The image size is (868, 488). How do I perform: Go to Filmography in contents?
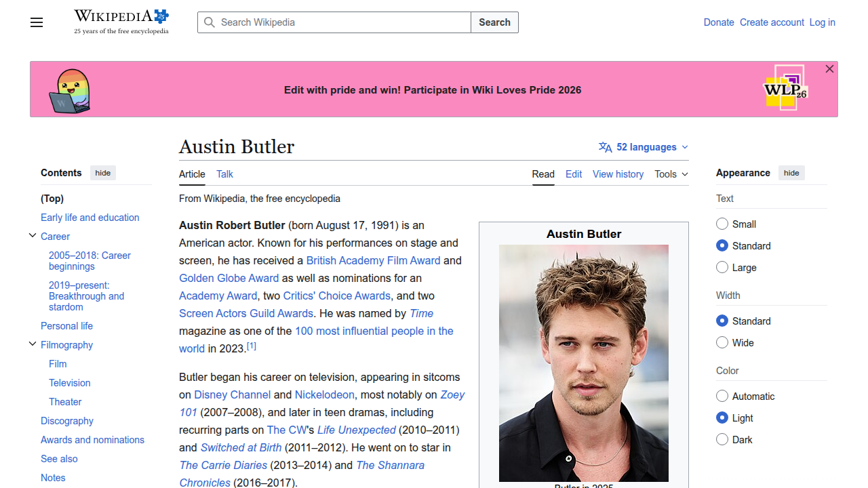(x=66, y=345)
